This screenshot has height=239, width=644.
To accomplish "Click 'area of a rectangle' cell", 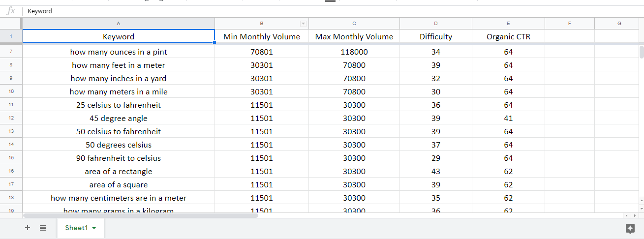I will tap(118, 171).
